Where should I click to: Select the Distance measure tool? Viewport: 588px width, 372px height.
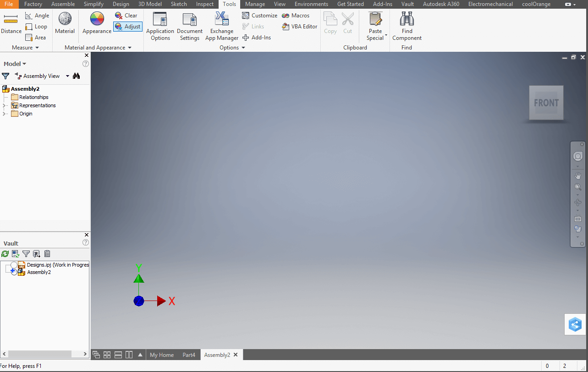coord(11,24)
